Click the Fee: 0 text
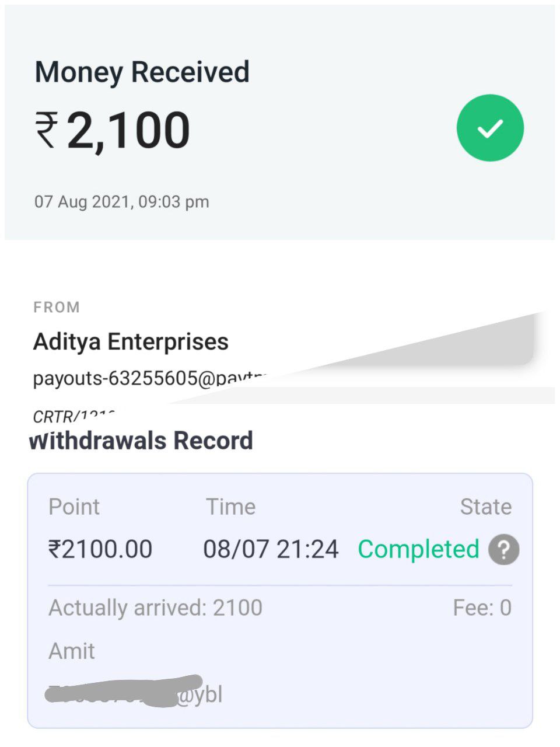This screenshot has height=747, width=560. (x=482, y=608)
